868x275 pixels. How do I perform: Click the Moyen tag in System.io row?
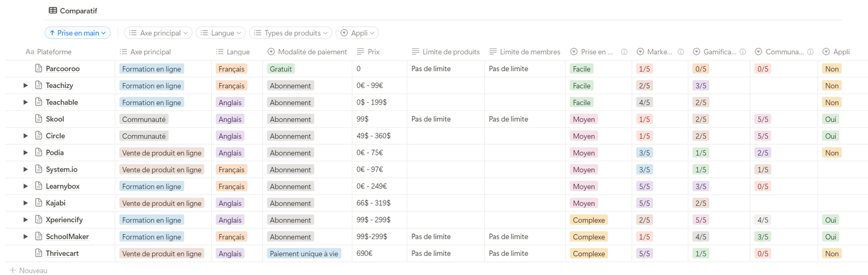tap(583, 169)
